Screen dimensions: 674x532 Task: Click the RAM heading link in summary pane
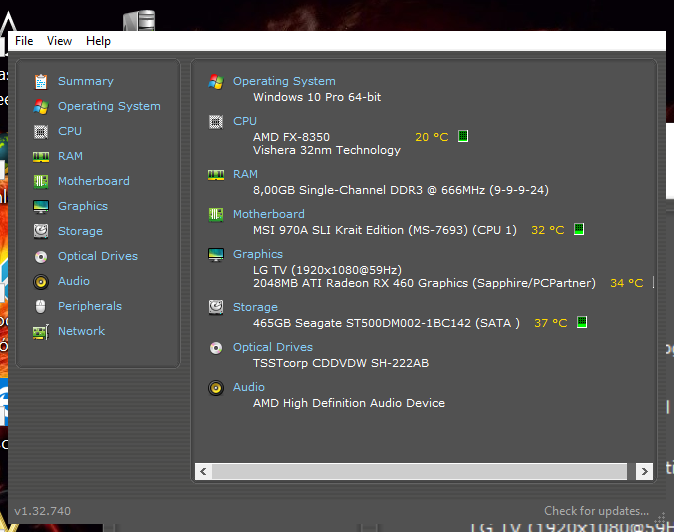[x=245, y=174]
